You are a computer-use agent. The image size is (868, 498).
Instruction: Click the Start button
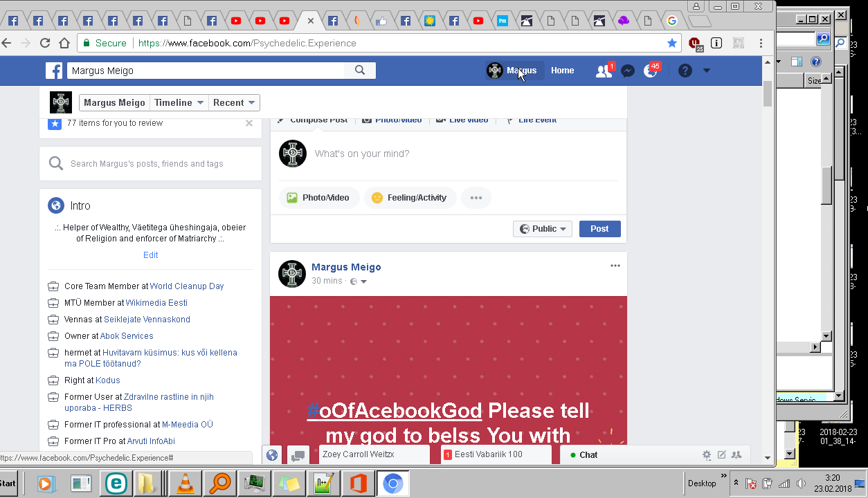click(8, 483)
